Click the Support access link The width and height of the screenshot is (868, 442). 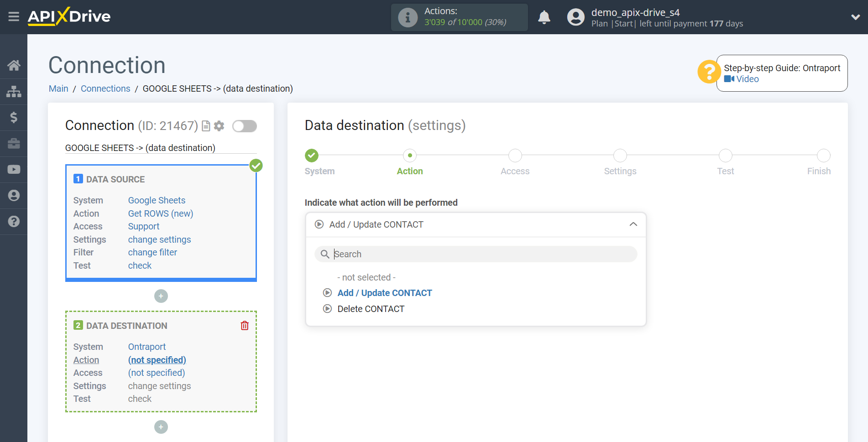tap(144, 226)
